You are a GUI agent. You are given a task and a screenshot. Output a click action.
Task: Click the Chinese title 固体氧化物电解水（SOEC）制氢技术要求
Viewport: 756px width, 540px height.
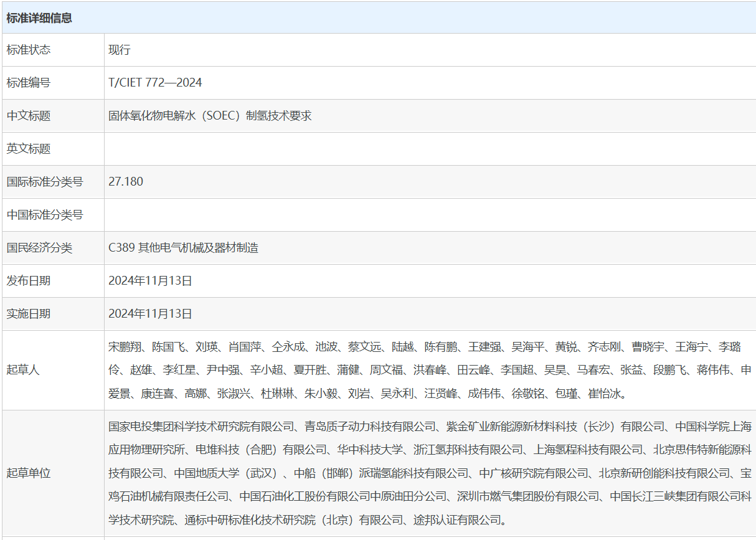210,116
